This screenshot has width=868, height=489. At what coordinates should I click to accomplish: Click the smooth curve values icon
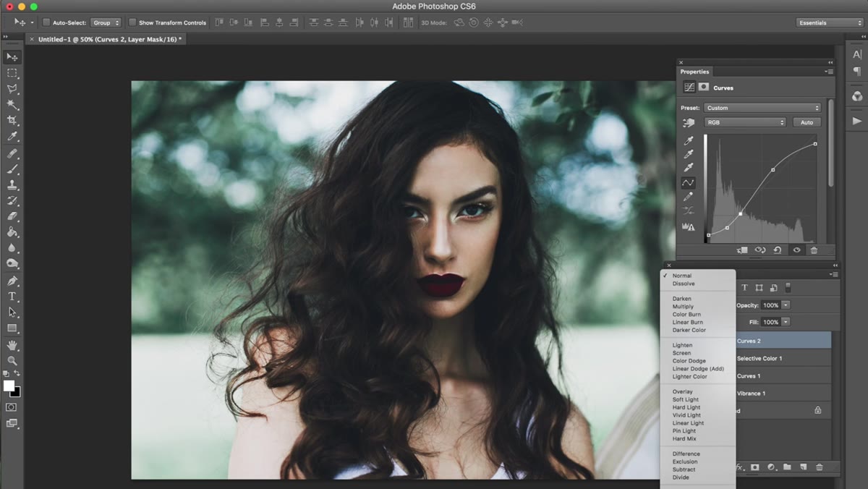(x=689, y=211)
